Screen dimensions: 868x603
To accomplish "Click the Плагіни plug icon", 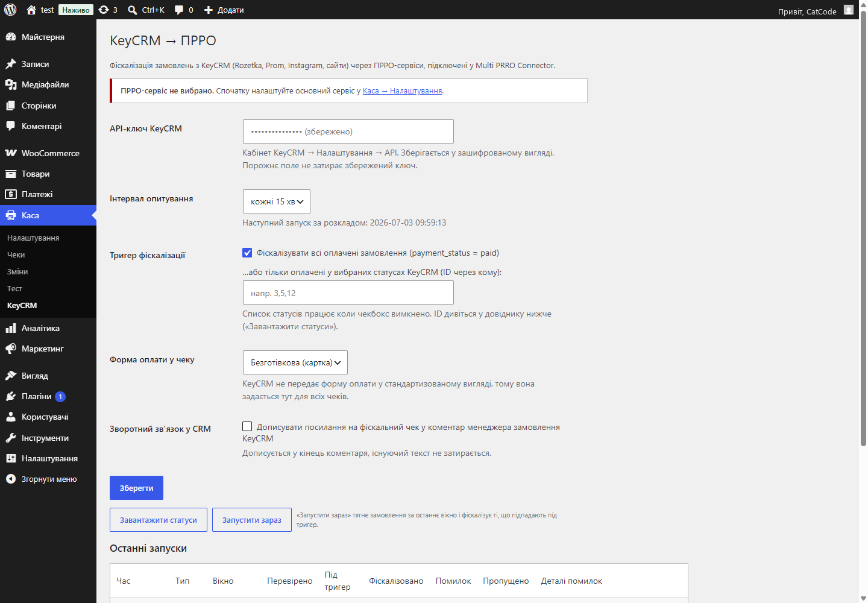I will click(11, 396).
